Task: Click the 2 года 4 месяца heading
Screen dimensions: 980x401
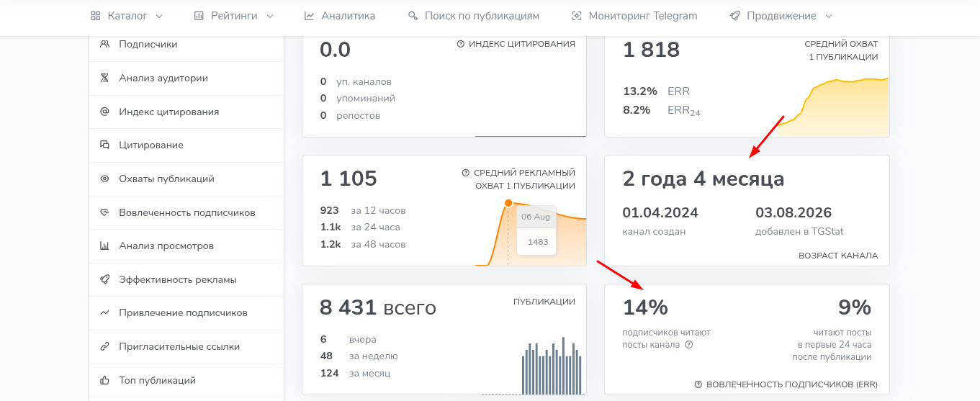Action: point(703,179)
